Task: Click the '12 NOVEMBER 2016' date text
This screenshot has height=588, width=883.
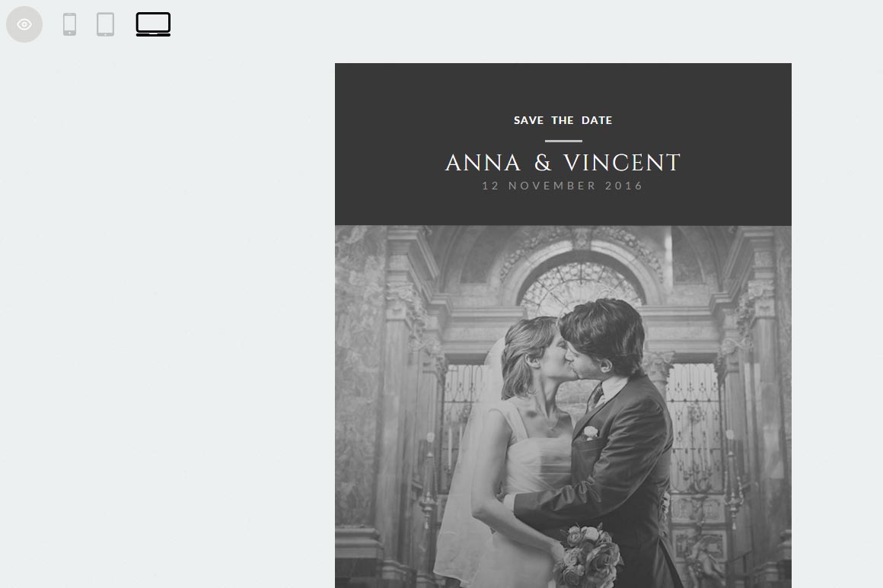Action: [563, 186]
